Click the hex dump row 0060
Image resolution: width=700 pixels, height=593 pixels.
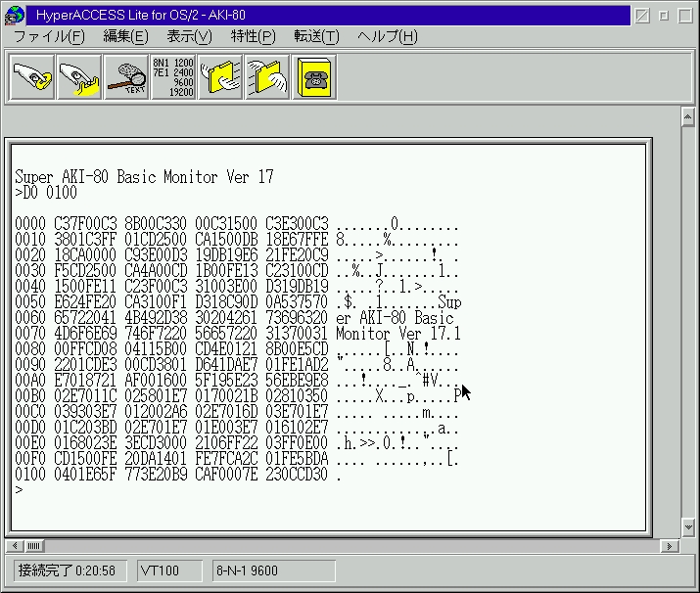coord(234,318)
